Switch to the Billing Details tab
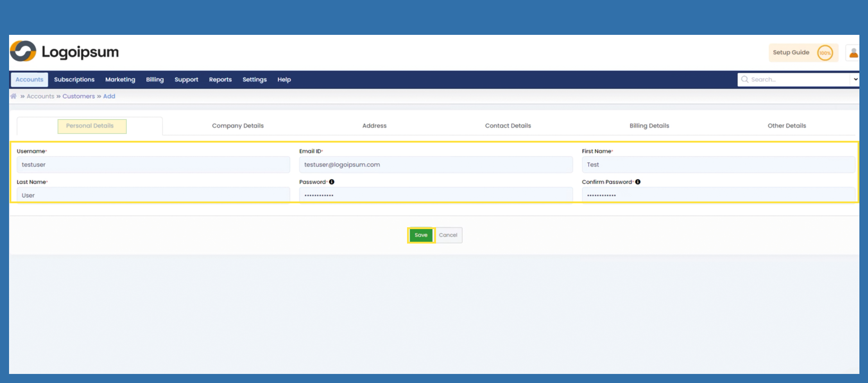 (x=649, y=126)
